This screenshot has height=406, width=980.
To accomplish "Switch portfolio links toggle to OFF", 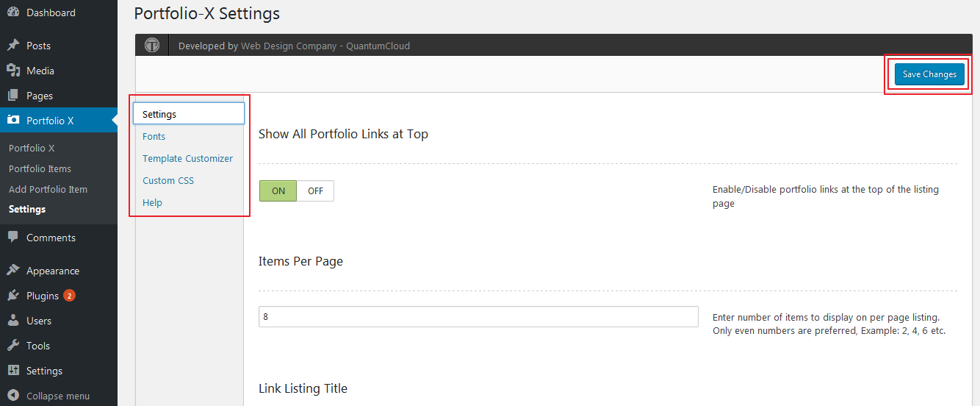I will pos(316,190).
